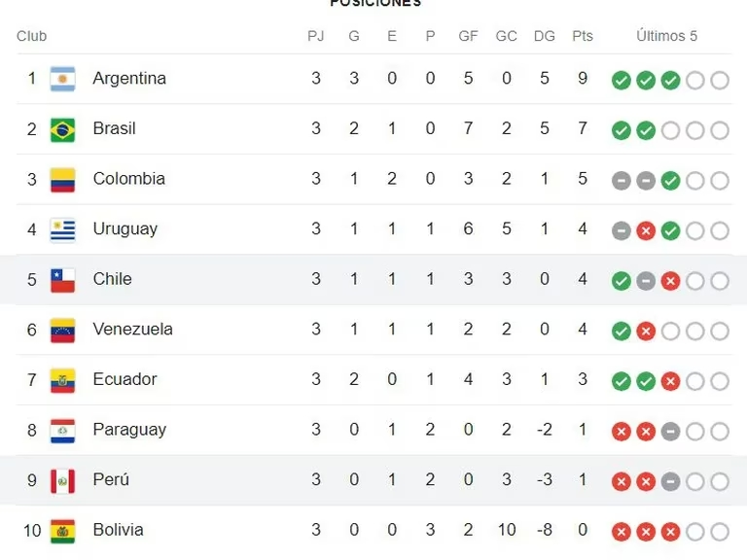Click Uruguay's red loss indicator
The height and width of the screenshot is (560, 747).
click(x=646, y=230)
